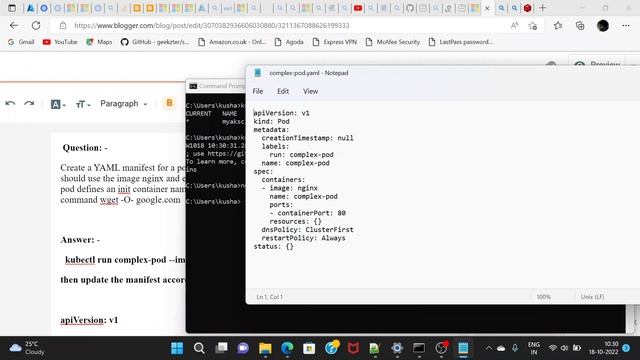This screenshot has height=360, width=640.
Task: Close the active browser tab
Action: coord(487,8)
